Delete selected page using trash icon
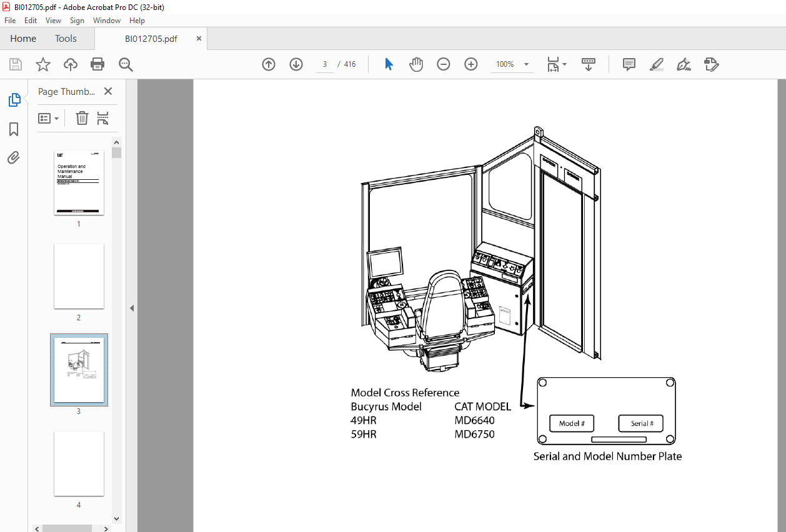 point(82,118)
